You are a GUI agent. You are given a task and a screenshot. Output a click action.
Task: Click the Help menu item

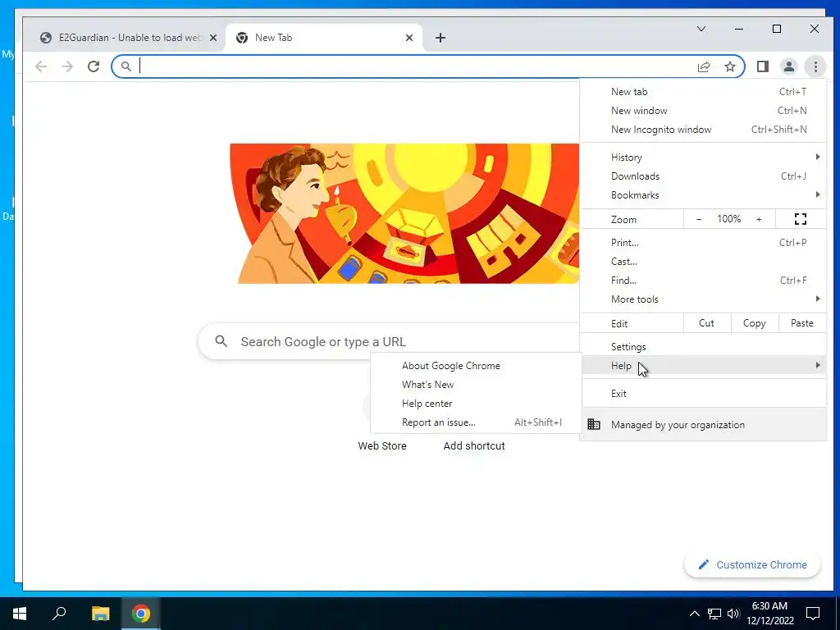coord(703,365)
